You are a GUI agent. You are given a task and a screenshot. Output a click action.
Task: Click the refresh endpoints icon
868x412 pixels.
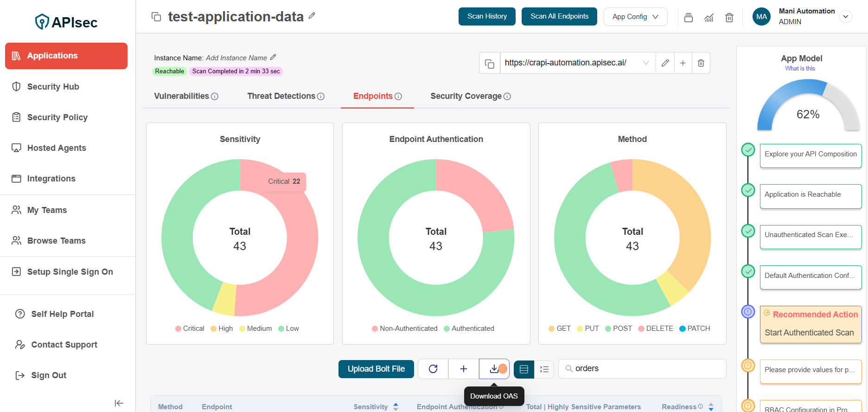point(433,369)
